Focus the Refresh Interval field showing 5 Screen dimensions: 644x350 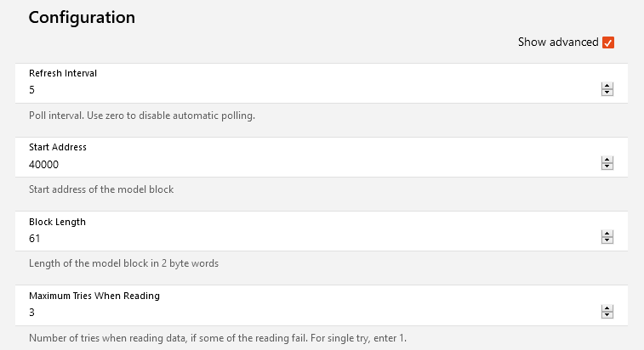pyautogui.click(x=306, y=90)
